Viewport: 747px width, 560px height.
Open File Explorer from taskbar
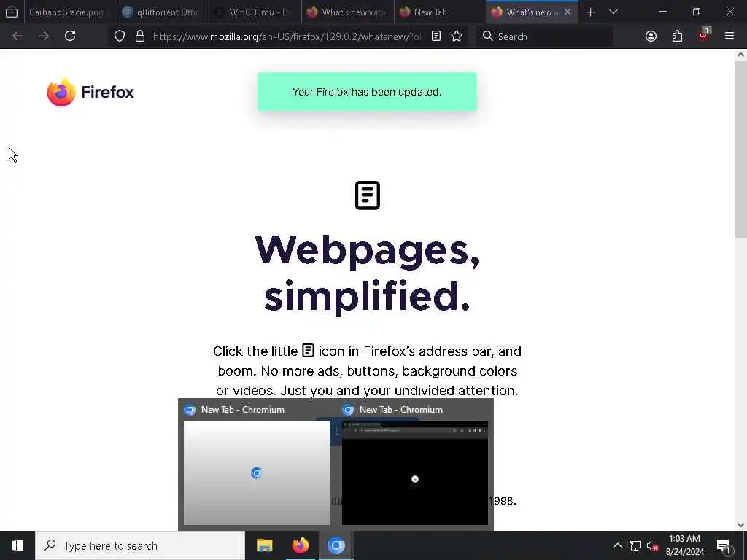(264, 545)
